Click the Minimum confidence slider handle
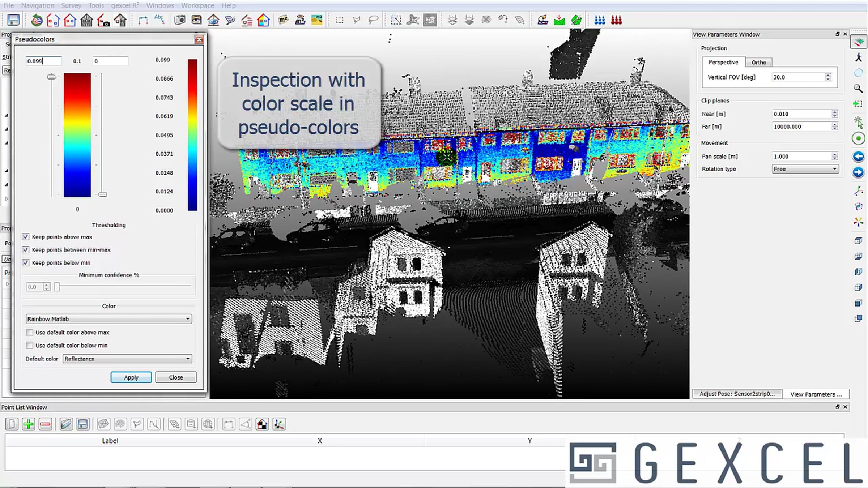 tap(57, 287)
